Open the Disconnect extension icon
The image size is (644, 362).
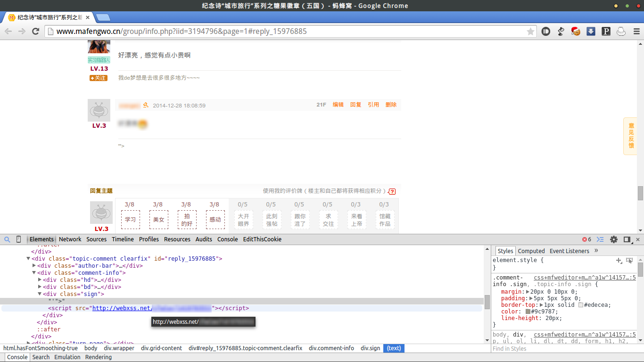click(x=546, y=32)
